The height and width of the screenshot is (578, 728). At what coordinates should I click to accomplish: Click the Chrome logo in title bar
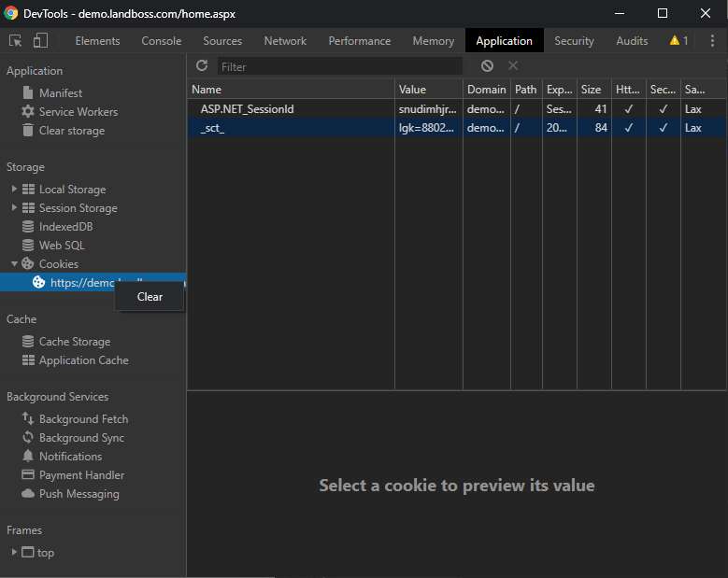coord(10,13)
